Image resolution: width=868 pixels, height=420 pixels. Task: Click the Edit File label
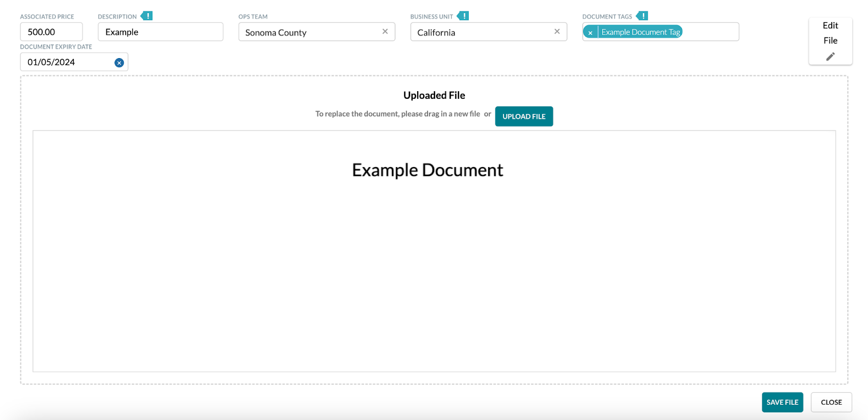coord(831,33)
